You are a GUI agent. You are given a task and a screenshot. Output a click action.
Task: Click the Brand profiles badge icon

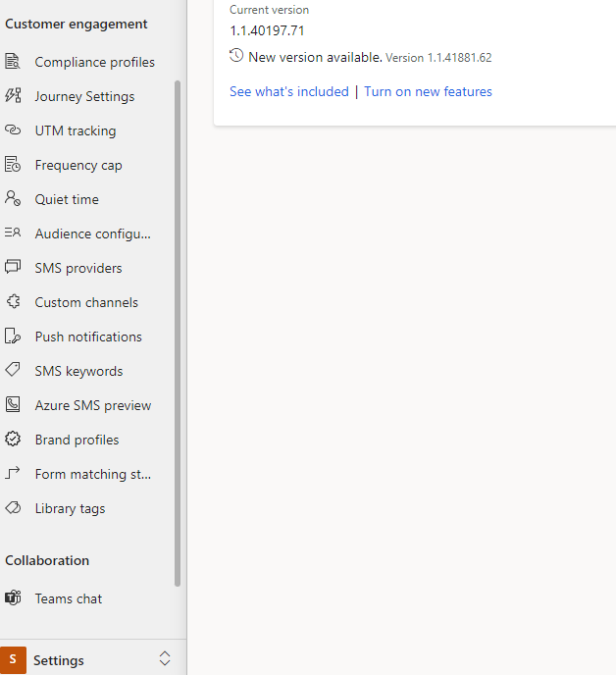click(x=13, y=439)
